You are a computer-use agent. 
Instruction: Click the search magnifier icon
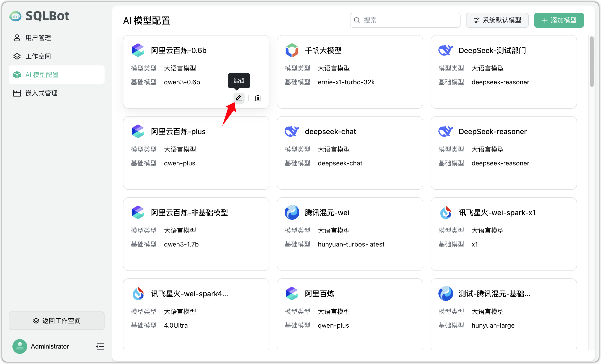357,20
